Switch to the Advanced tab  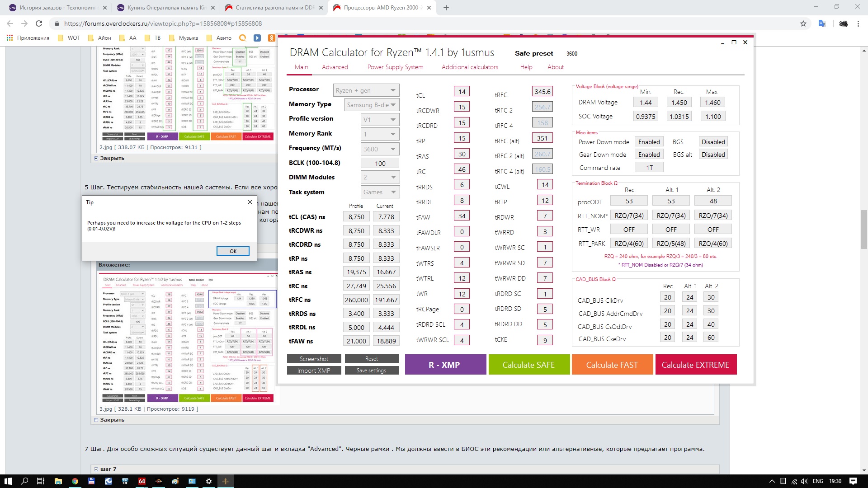[335, 67]
